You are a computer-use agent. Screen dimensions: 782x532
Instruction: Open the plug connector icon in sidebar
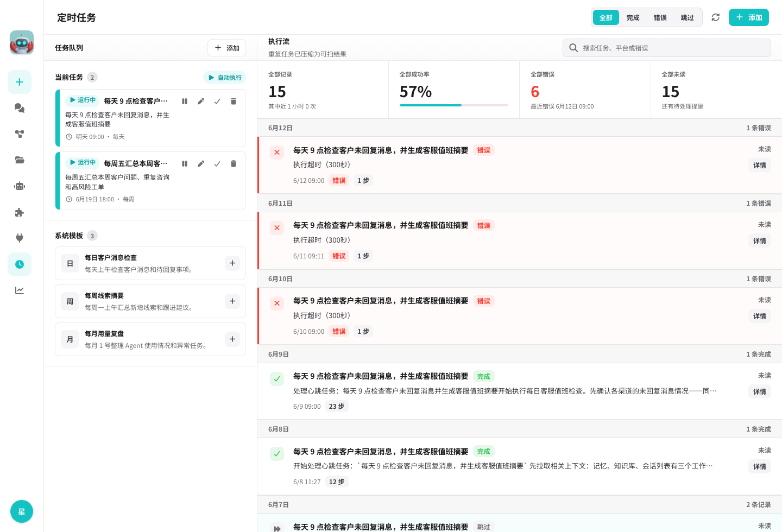(x=20, y=238)
